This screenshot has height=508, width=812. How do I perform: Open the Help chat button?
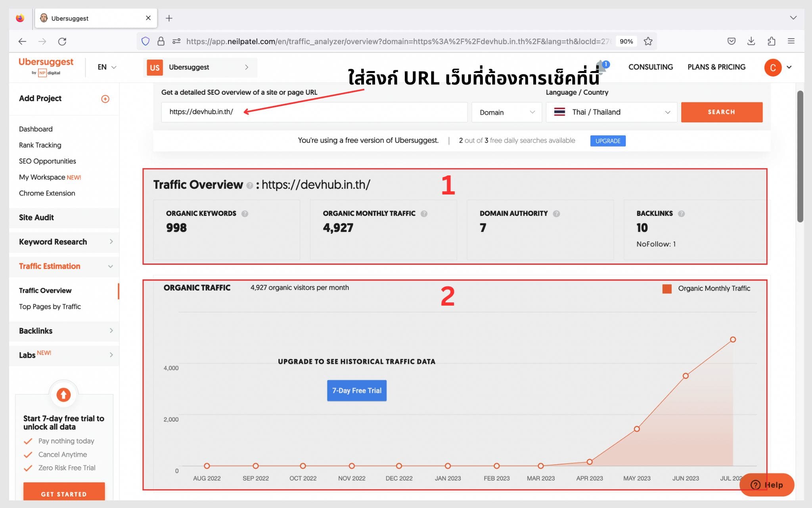(767, 485)
